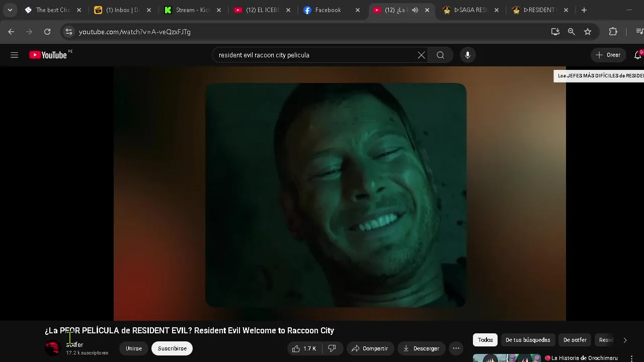Screen dimensions: 644x362
Task: Close the Stream - Kick tab
Action: pos(218,10)
